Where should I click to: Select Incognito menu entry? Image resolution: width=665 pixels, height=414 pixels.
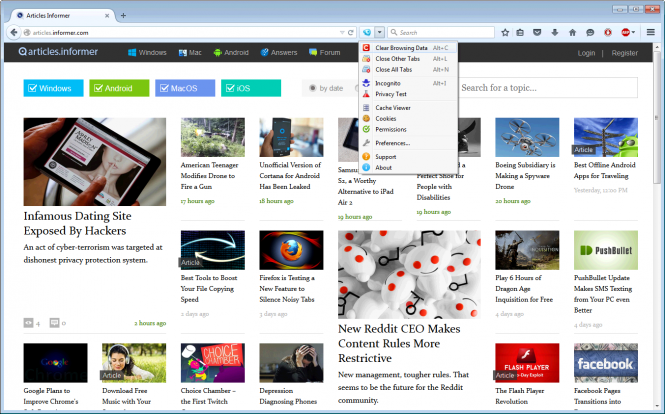pos(408,83)
